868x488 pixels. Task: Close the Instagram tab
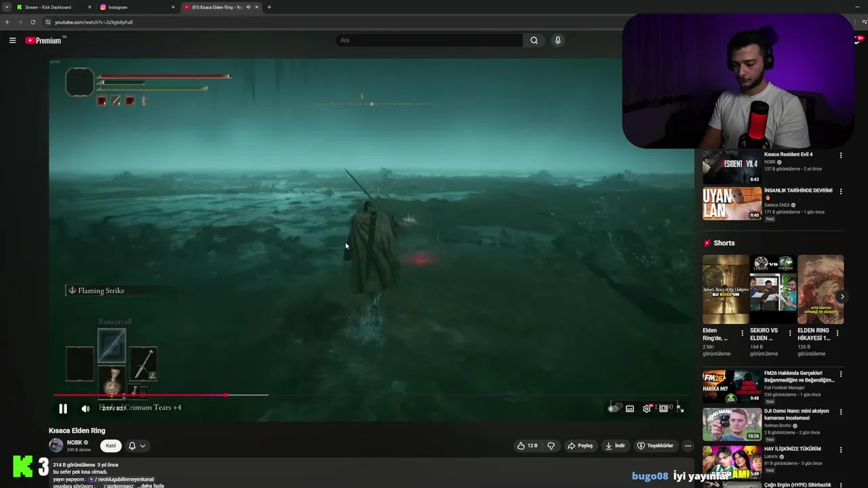(173, 7)
